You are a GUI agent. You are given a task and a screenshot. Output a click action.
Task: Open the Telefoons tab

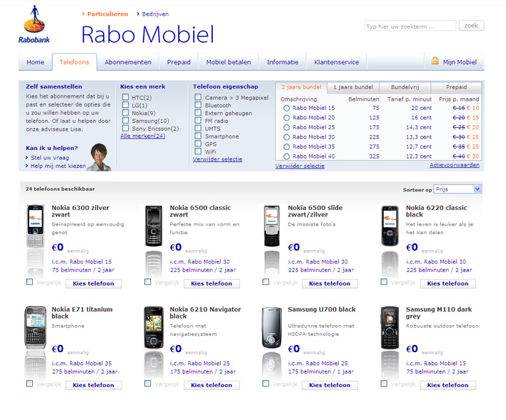coord(74,62)
